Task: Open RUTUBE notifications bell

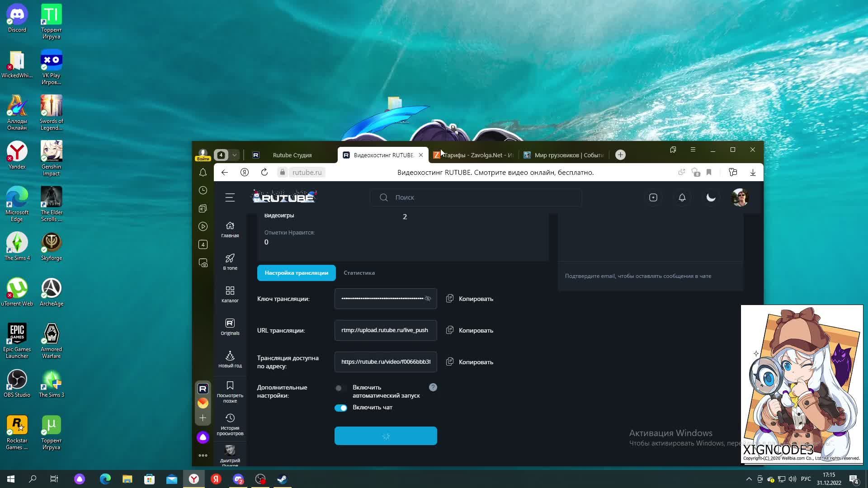Action: pos(682,197)
